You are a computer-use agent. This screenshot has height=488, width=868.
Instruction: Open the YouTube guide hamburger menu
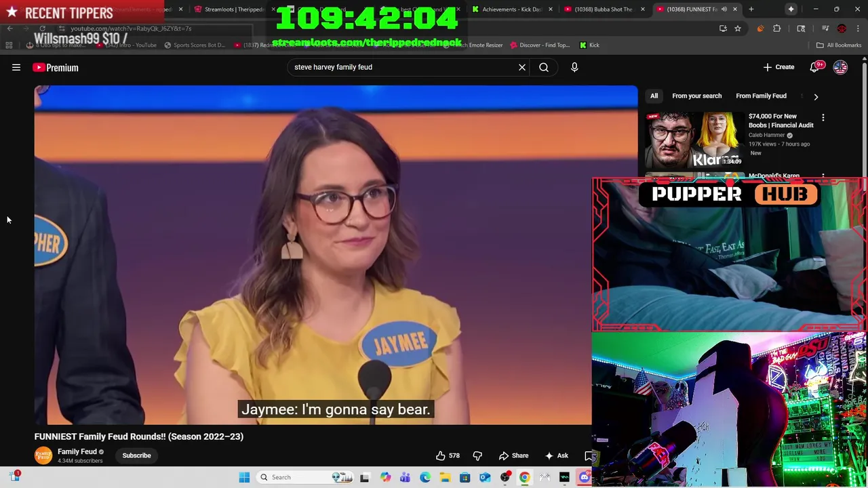[x=16, y=67]
